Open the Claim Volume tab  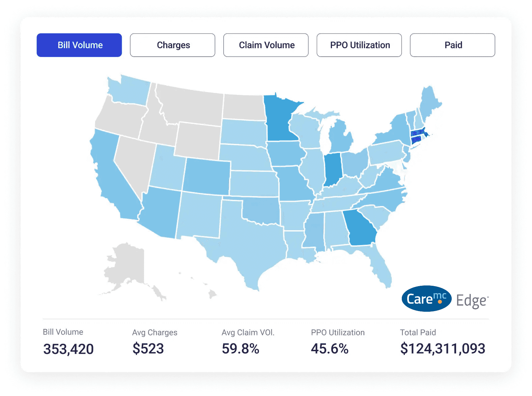coord(266,45)
